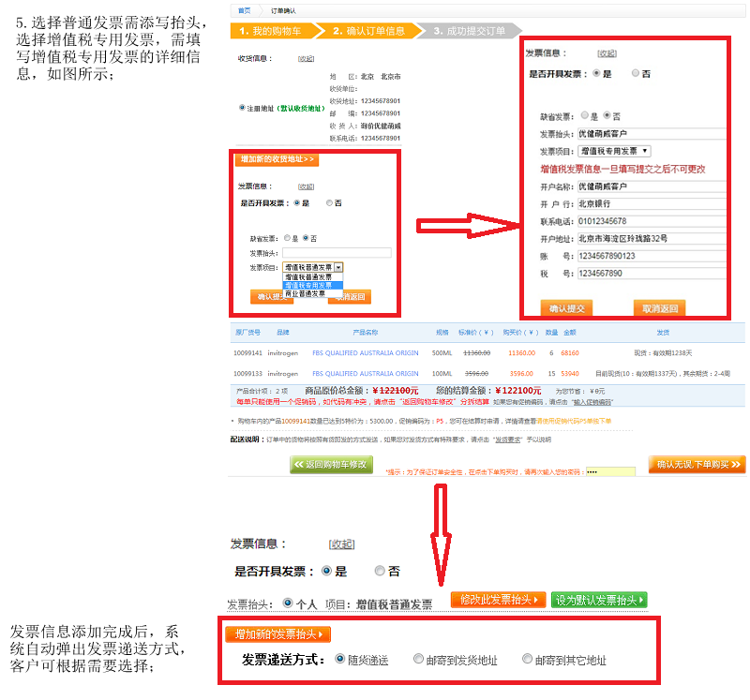Viewport: 750px width, 700px height.
Task: Select 邮寄到发货地址 delivery radio option
Action: 419,660
